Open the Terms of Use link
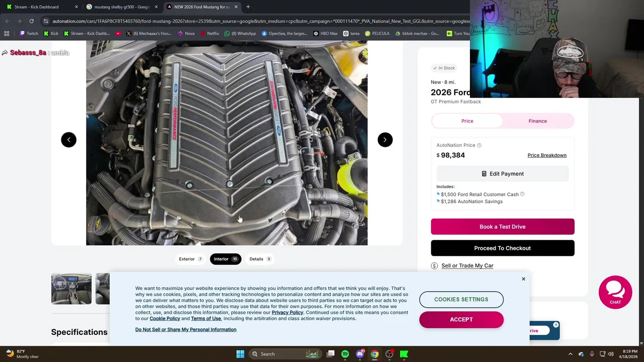Screen dimensions: 644x362 pos(206,319)
